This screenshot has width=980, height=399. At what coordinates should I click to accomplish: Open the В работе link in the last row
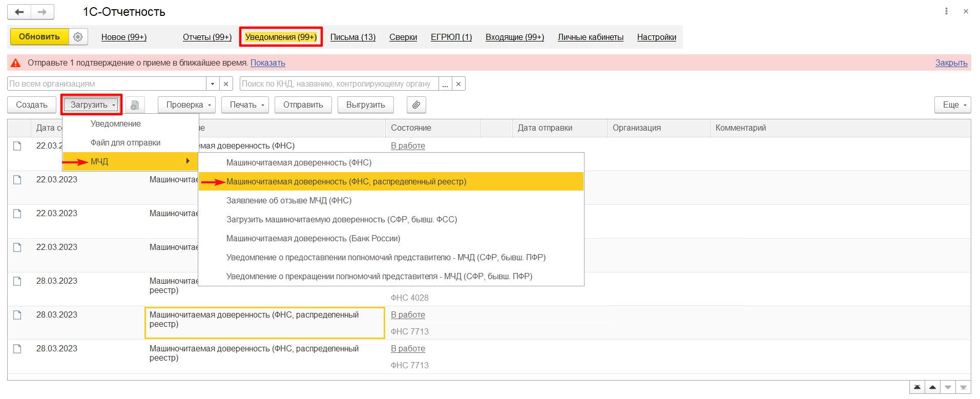[x=408, y=349]
